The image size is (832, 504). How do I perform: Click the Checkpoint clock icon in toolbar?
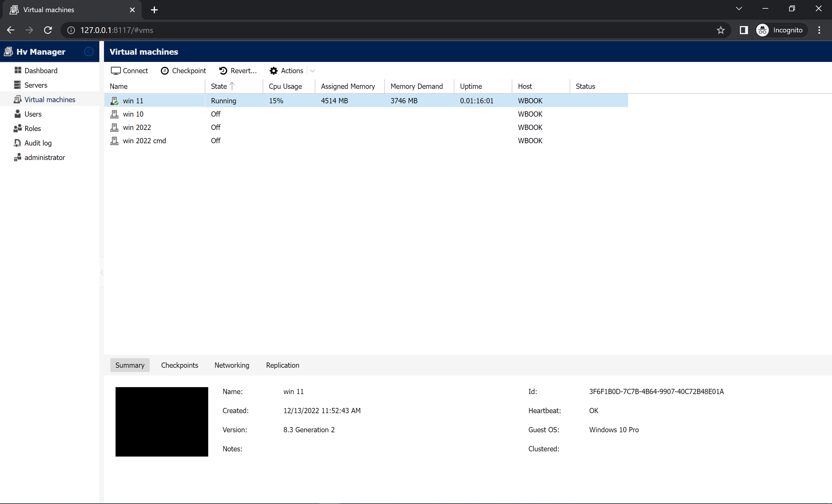pos(164,71)
